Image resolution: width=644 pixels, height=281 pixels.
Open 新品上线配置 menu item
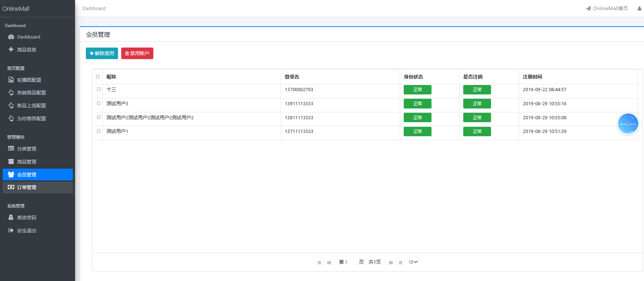click(38, 106)
